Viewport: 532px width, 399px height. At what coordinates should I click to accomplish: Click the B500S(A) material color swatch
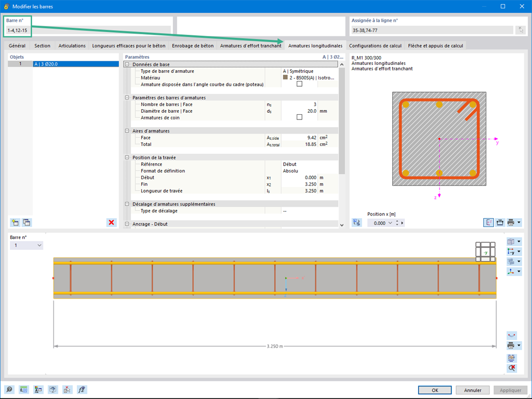coord(285,77)
